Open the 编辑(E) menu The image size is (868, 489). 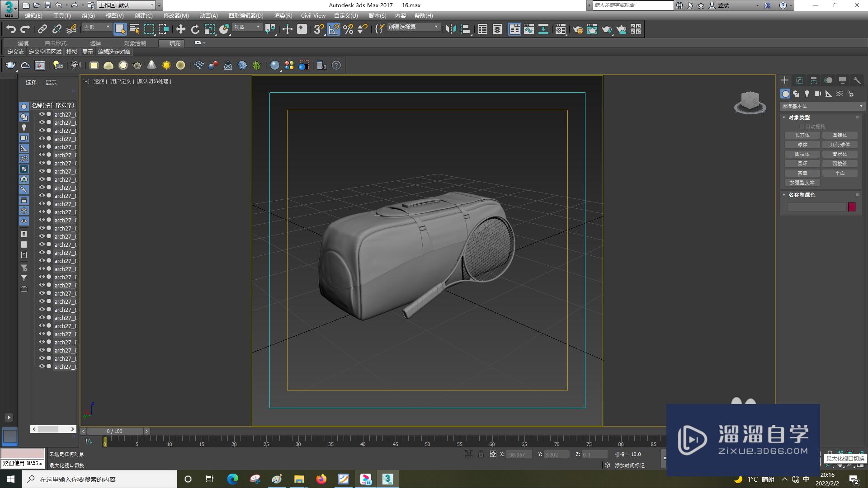coord(33,16)
